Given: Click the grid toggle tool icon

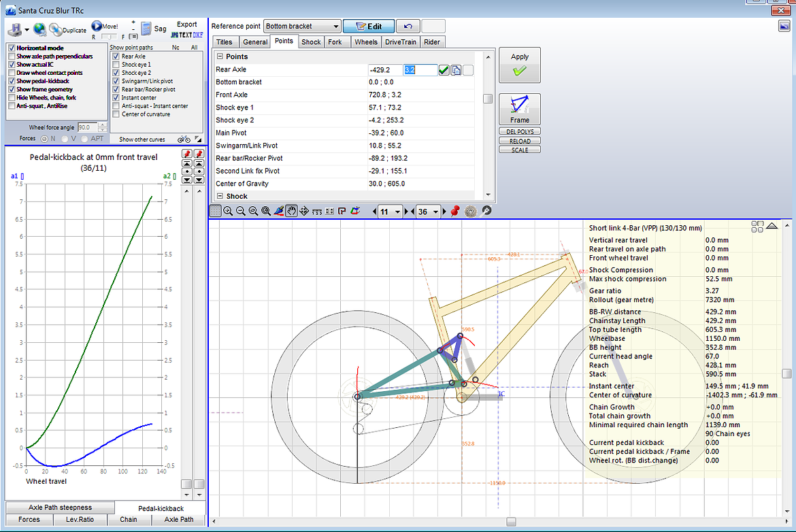Looking at the screenshot, I should 215,211.
